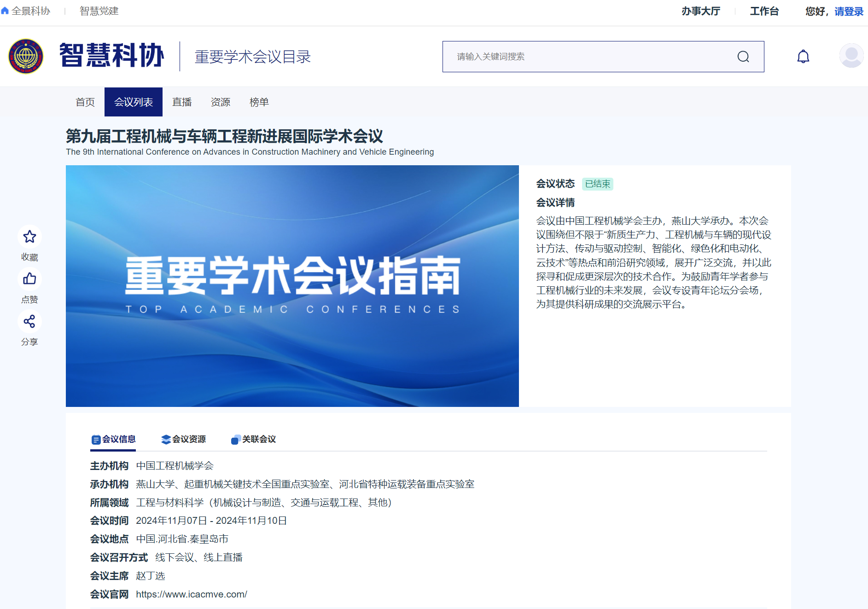Go to 工作台
Viewport: 868px width, 609px height.
click(764, 11)
